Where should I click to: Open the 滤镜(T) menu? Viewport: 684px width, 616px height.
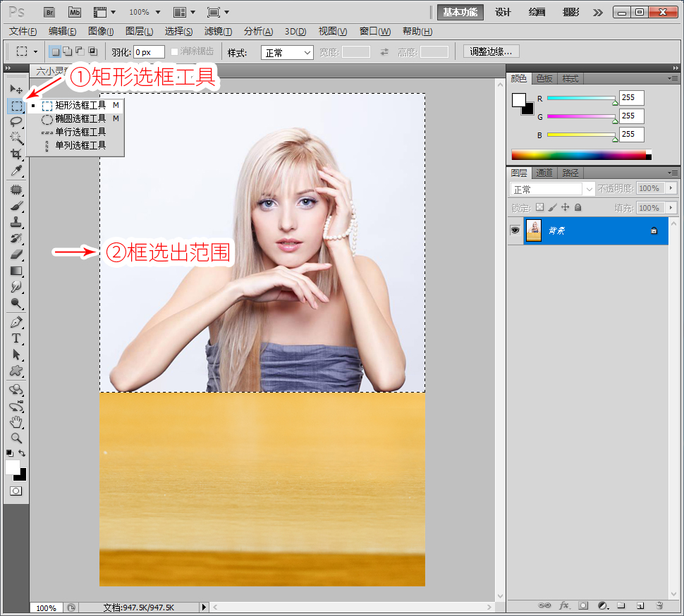218,32
